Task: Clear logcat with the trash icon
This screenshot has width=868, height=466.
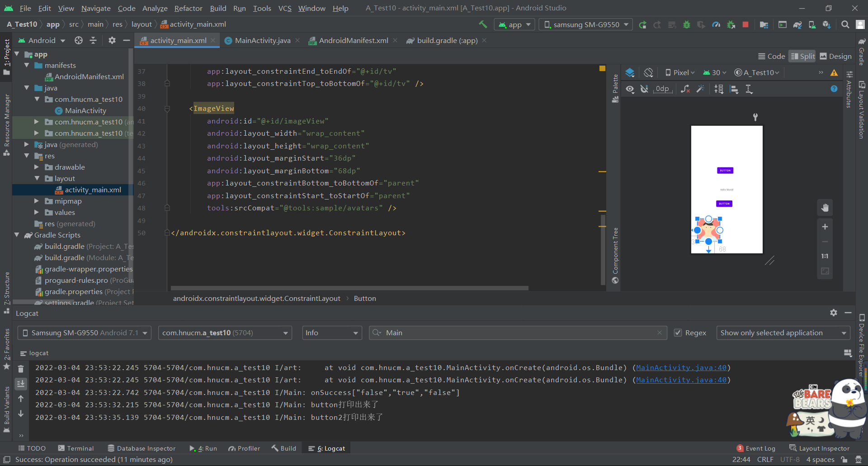Action: (21, 369)
